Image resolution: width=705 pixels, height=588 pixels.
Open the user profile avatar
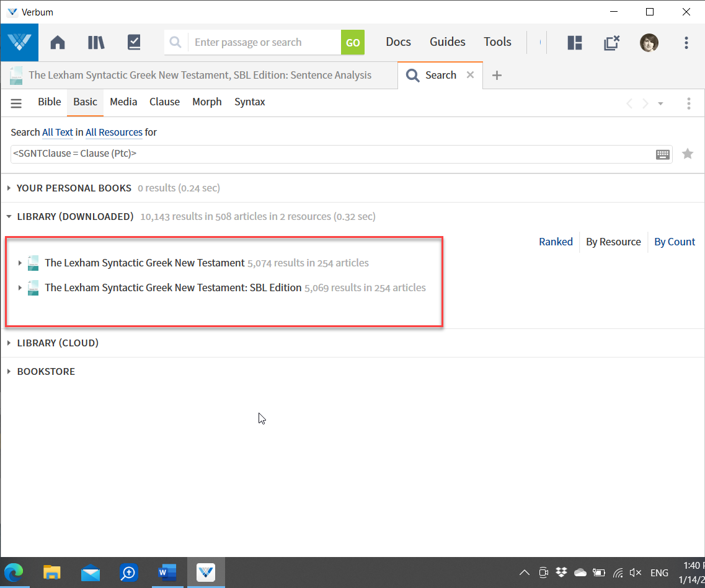click(649, 43)
